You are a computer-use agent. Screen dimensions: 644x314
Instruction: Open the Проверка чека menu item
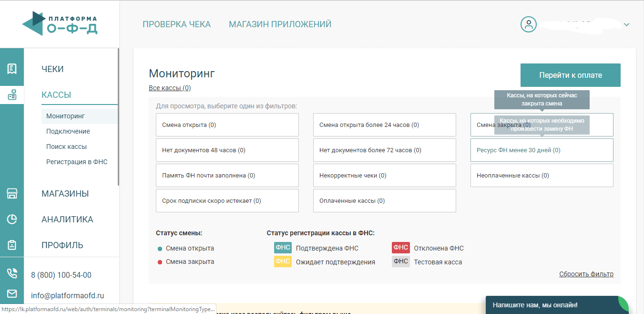(x=176, y=24)
